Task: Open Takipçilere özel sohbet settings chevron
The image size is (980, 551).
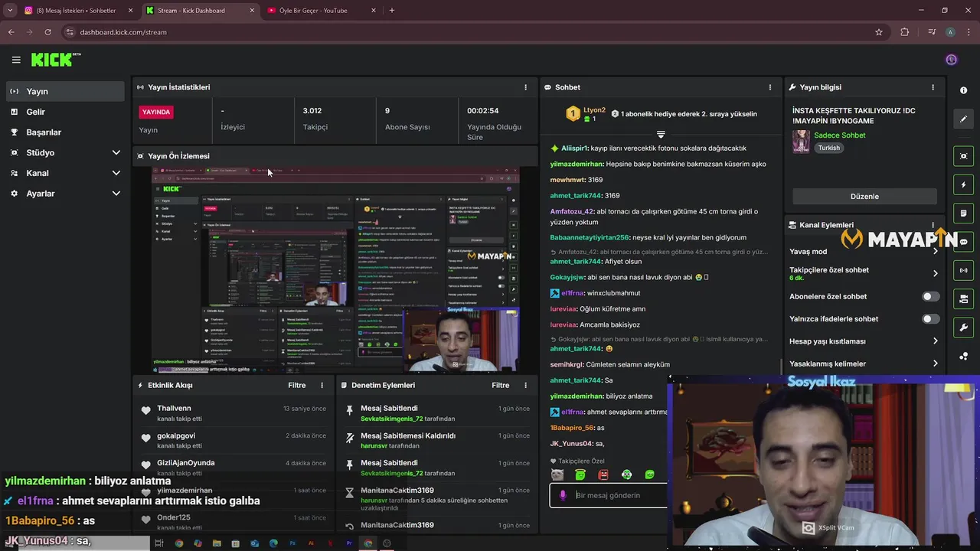Action: pos(936,273)
